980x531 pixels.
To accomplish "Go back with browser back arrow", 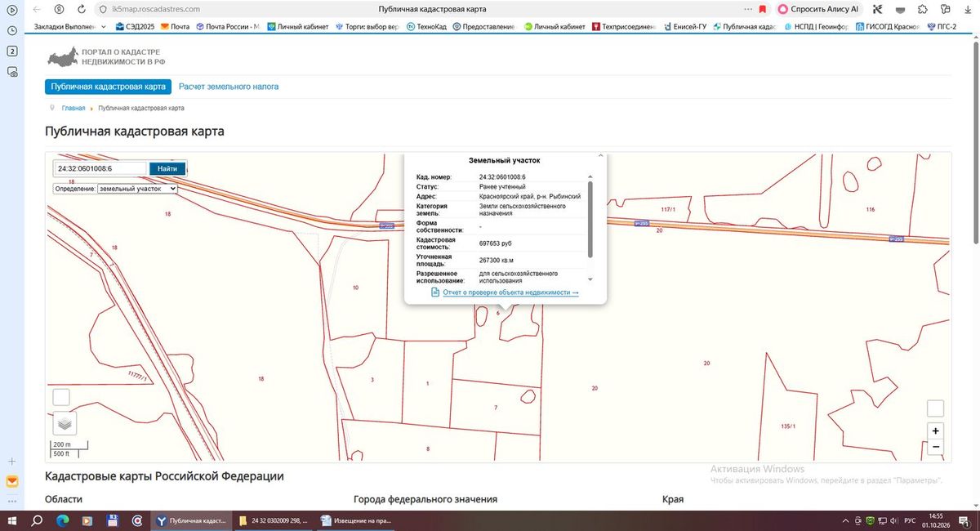I will (36, 9).
